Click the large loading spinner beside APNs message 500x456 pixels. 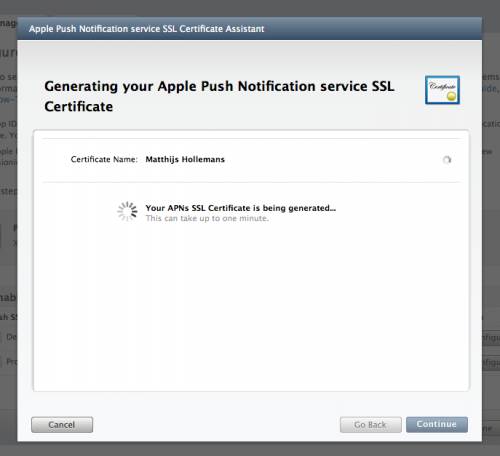click(x=127, y=211)
